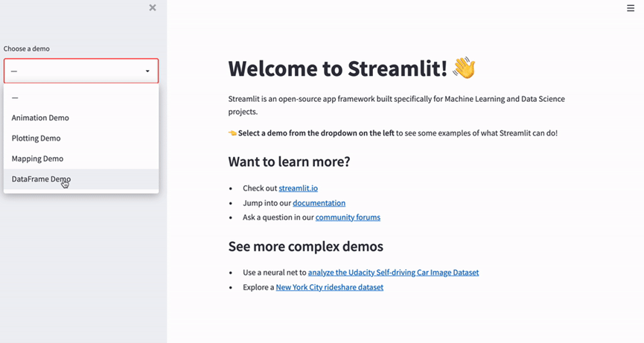Click the red-bordered Choose a demo select box

[74, 71]
